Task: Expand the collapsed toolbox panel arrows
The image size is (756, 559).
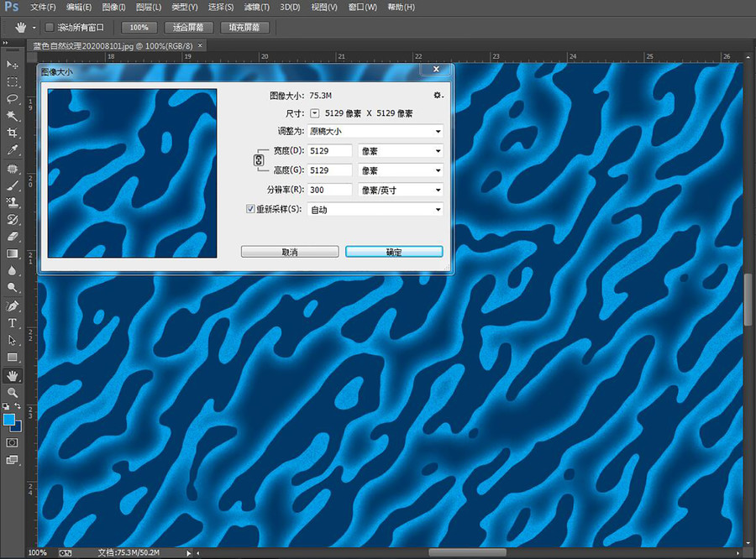Action: click(5, 44)
